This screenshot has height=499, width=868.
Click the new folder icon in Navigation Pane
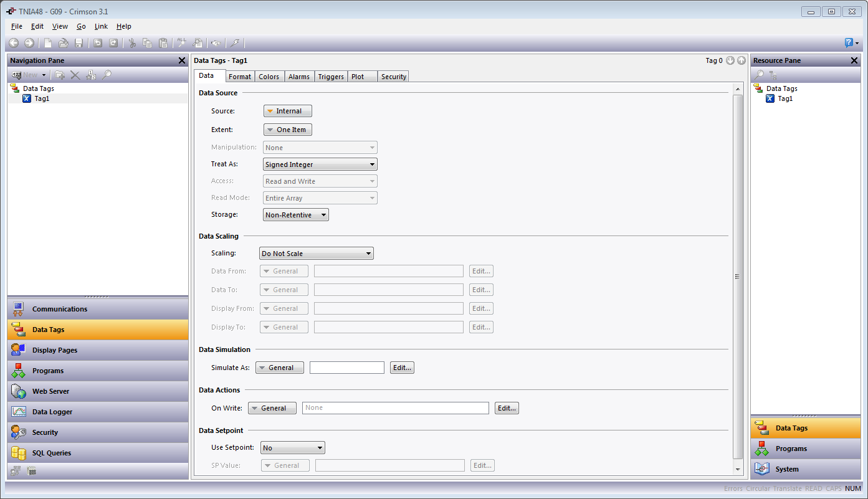(x=60, y=75)
